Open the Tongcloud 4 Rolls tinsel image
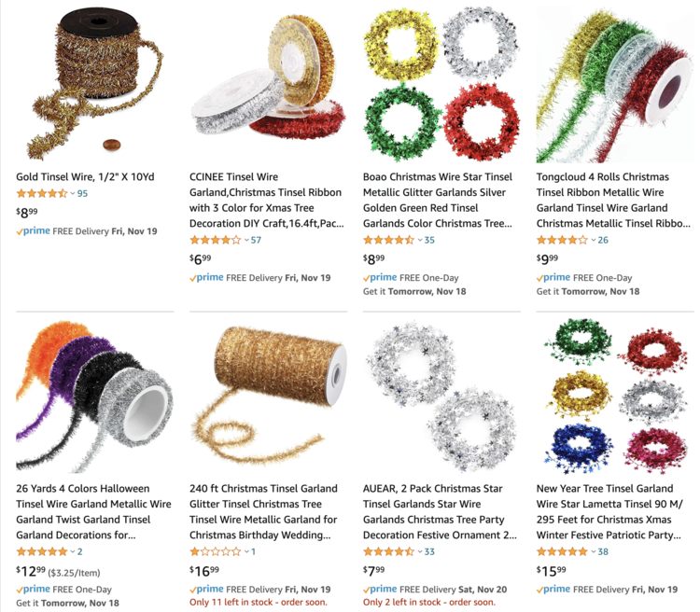Image resolution: width=700 pixels, height=612 pixels. pyautogui.click(x=615, y=84)
